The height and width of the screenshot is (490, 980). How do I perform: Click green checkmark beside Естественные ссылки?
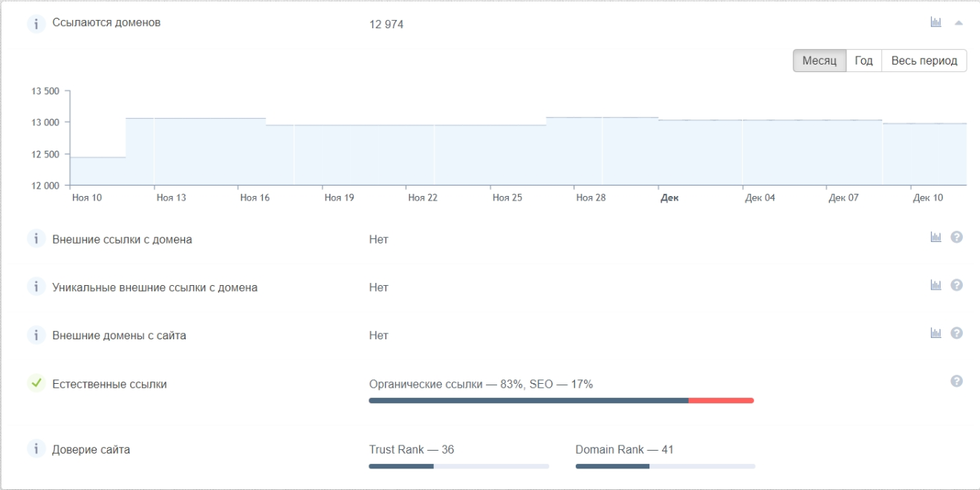[36, 384]
